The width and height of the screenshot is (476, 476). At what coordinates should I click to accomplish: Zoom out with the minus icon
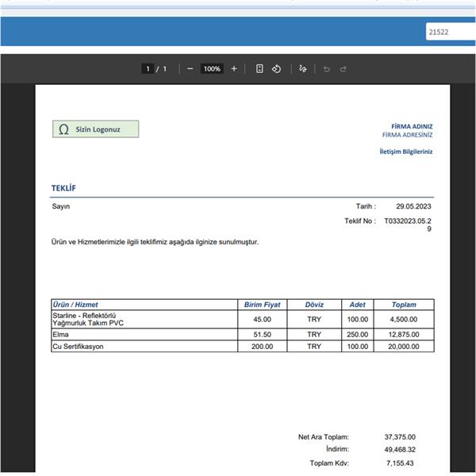coord(190,69)
